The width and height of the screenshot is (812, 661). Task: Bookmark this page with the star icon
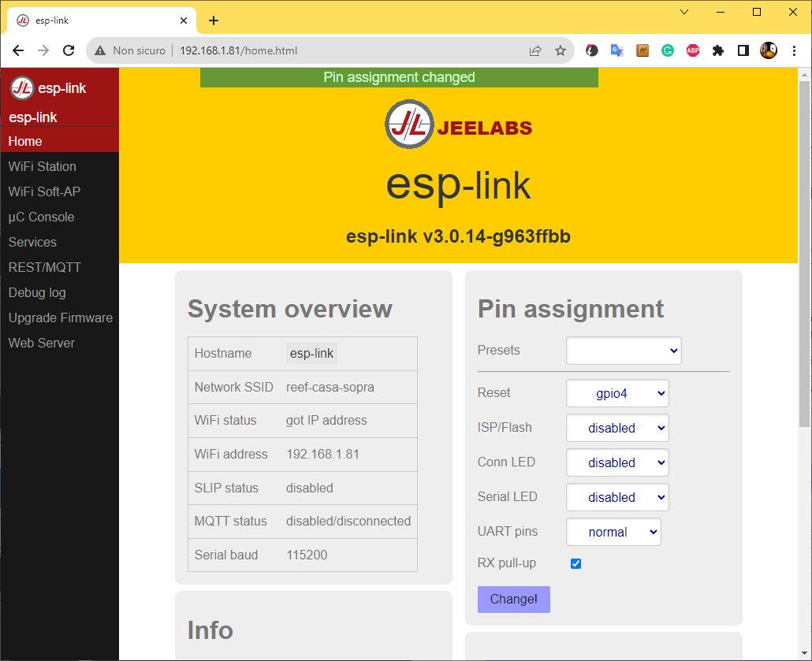click(x=561, y=50)
